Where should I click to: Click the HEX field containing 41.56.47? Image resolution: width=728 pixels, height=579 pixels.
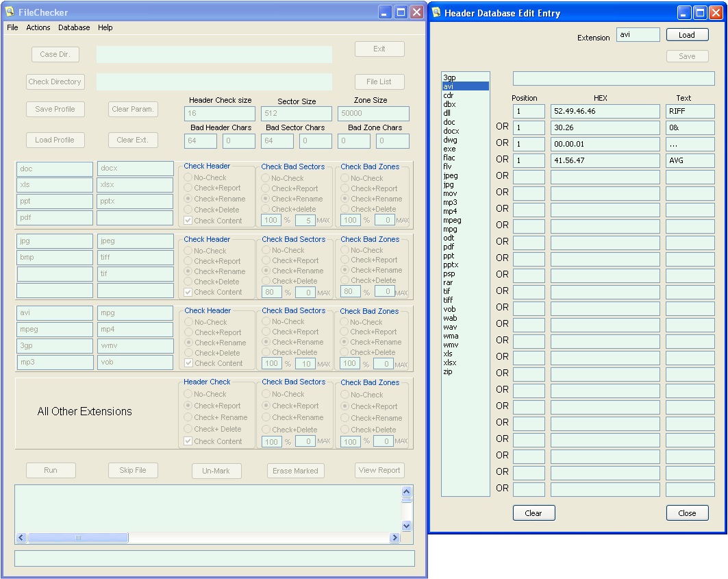[x=605, y=161]
